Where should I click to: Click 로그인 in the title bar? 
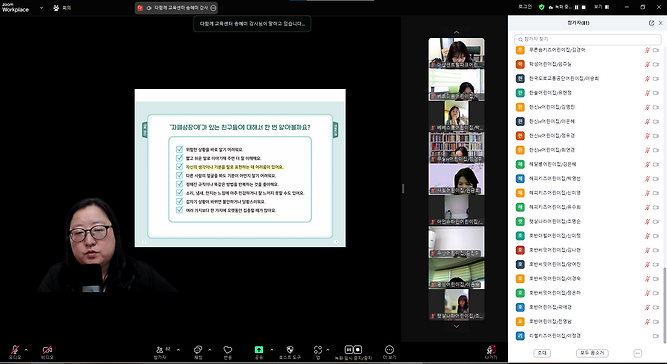pyautogui.click(x=525, y=7)
